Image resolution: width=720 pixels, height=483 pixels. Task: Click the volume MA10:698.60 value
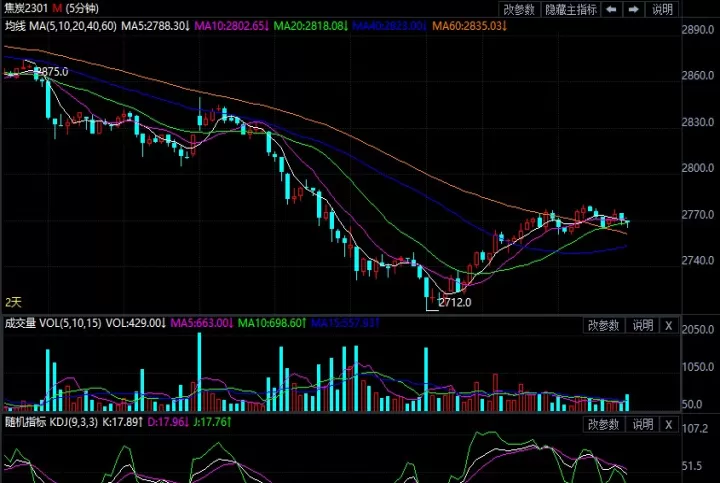coord(272,323)
